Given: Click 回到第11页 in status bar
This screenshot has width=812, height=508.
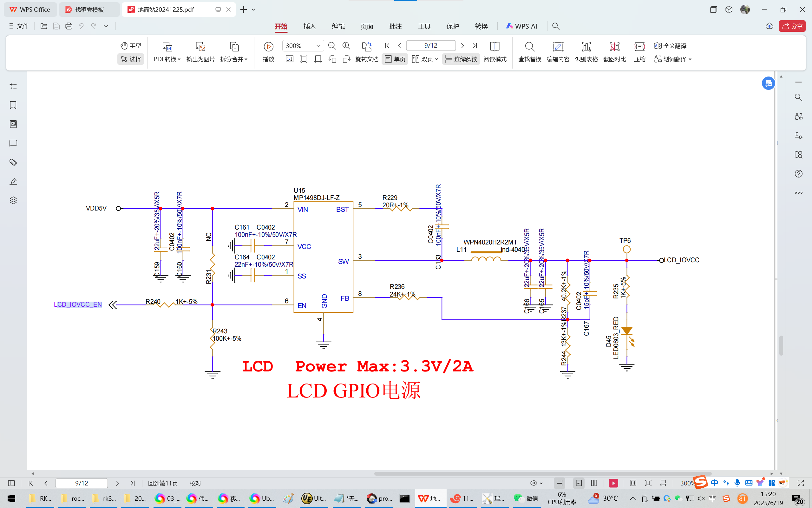Looking at the screenshot, I should [x=163, y=483].
